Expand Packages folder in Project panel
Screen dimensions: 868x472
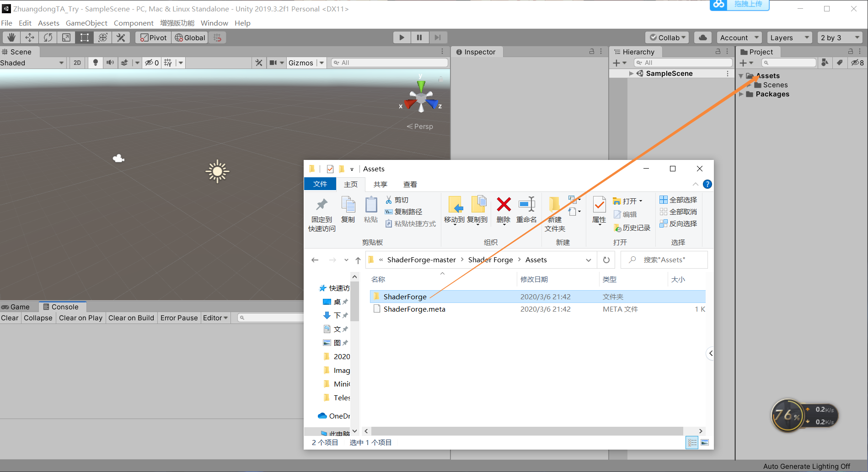[x=741, y=94]
